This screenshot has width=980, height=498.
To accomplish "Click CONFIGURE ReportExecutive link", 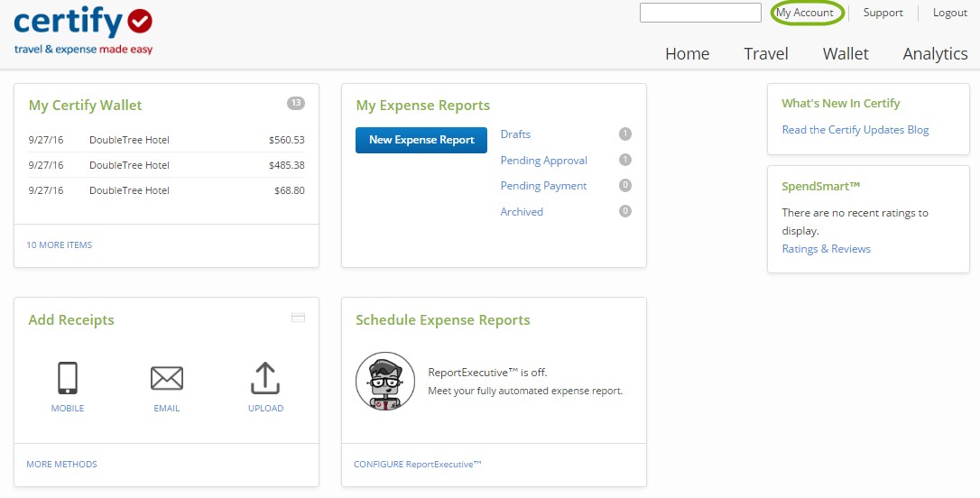I will pyautogui.click(x=418, y=465).
